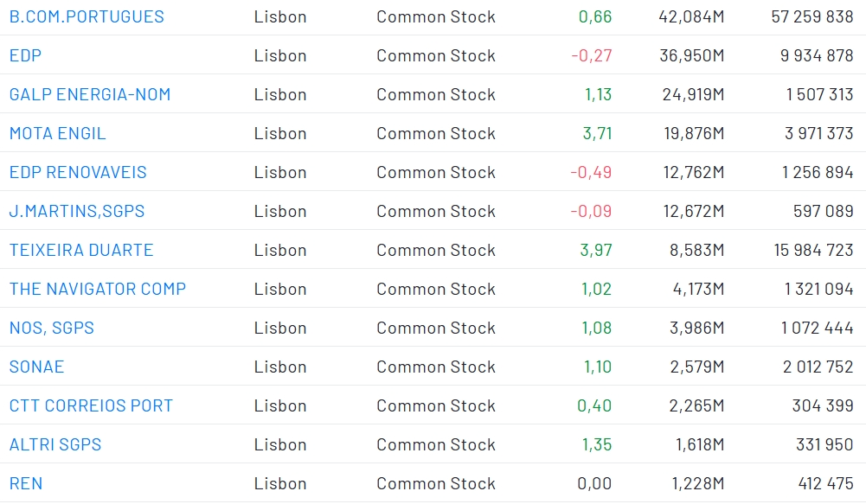The image size is (866, 504).
Task: Click the TEIXEIRA DUARTE link
Action: coord(81,250)
